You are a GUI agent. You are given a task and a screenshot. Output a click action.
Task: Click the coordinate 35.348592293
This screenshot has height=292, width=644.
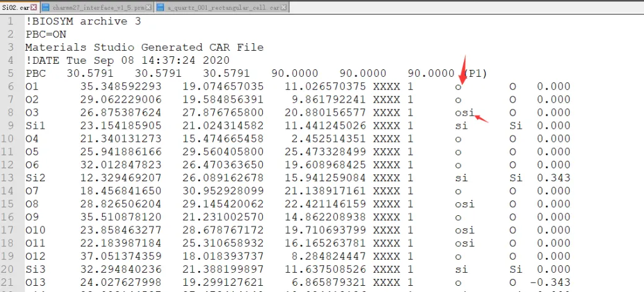(x=121, y=87)
